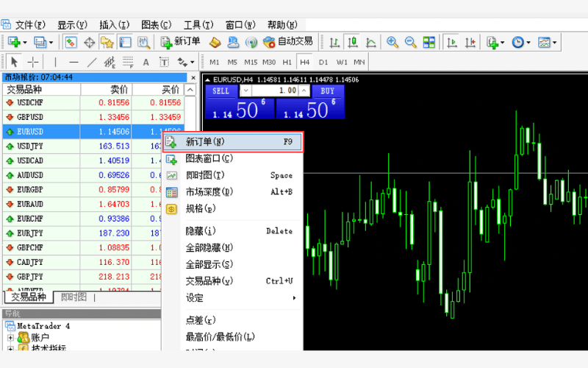Select the text A tool
This screenshot has width=588, height=368.
[x=146, y=63]
